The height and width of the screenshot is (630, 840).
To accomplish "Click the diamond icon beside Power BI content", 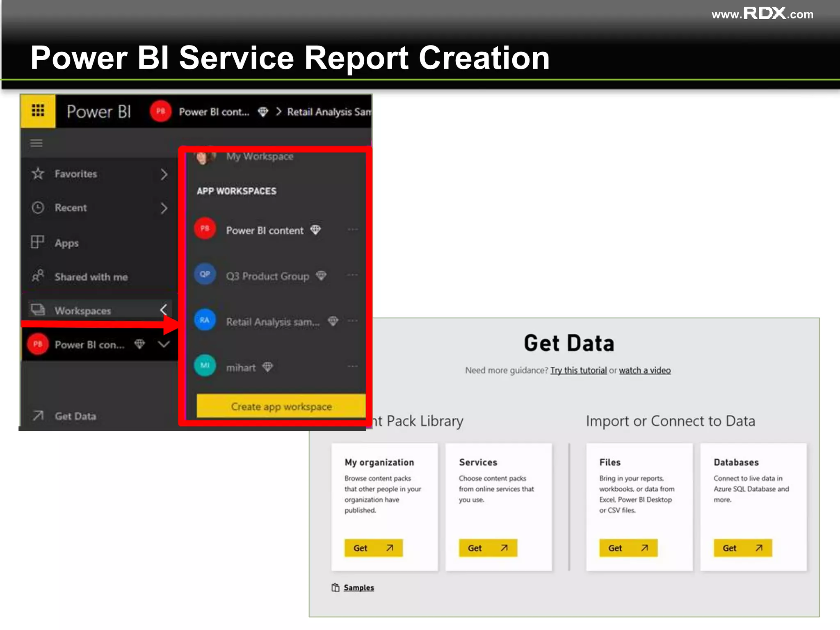I will click(x=315, y=230).
